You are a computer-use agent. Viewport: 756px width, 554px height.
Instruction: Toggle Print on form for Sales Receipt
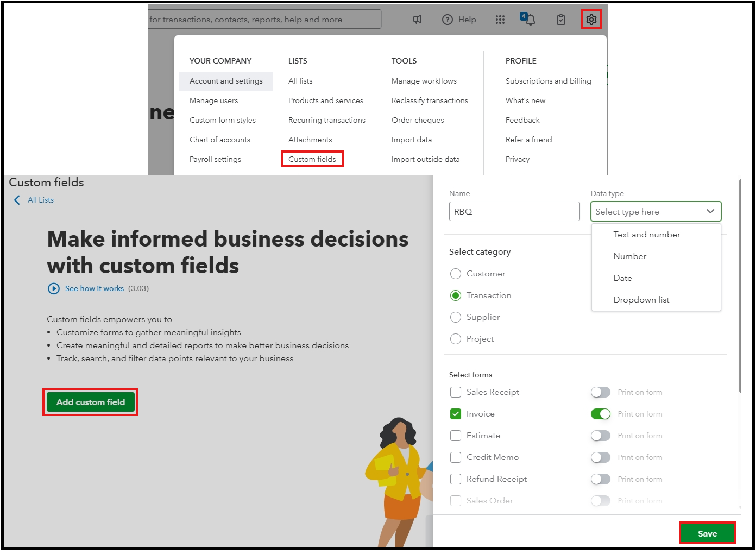tap(601, 392)
